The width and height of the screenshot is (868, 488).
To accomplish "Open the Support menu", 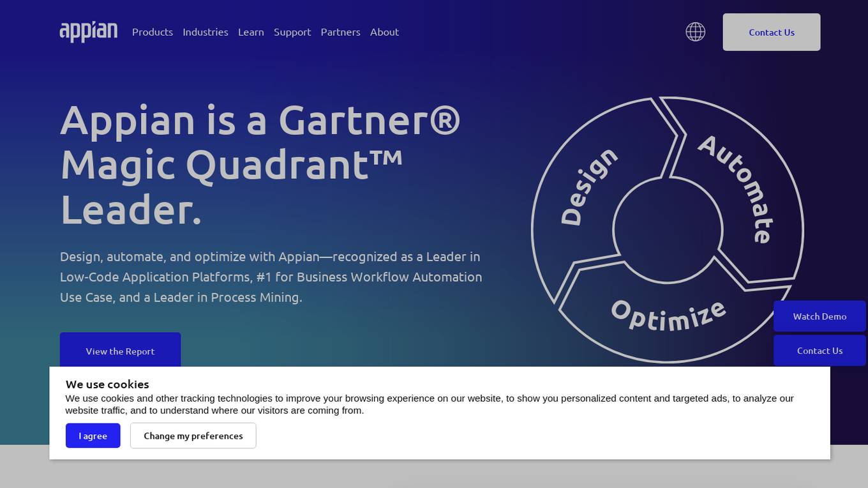I will pos(292,32).
